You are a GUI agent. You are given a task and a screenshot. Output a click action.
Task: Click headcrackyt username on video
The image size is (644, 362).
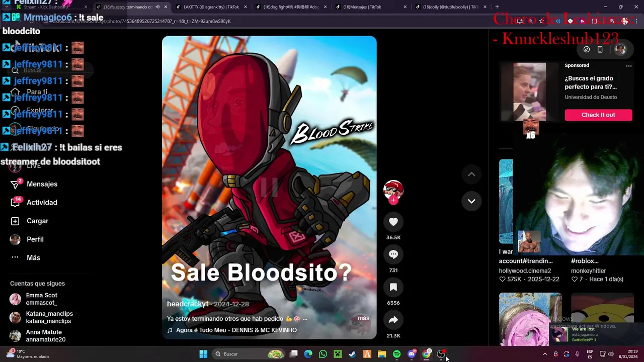188,304
